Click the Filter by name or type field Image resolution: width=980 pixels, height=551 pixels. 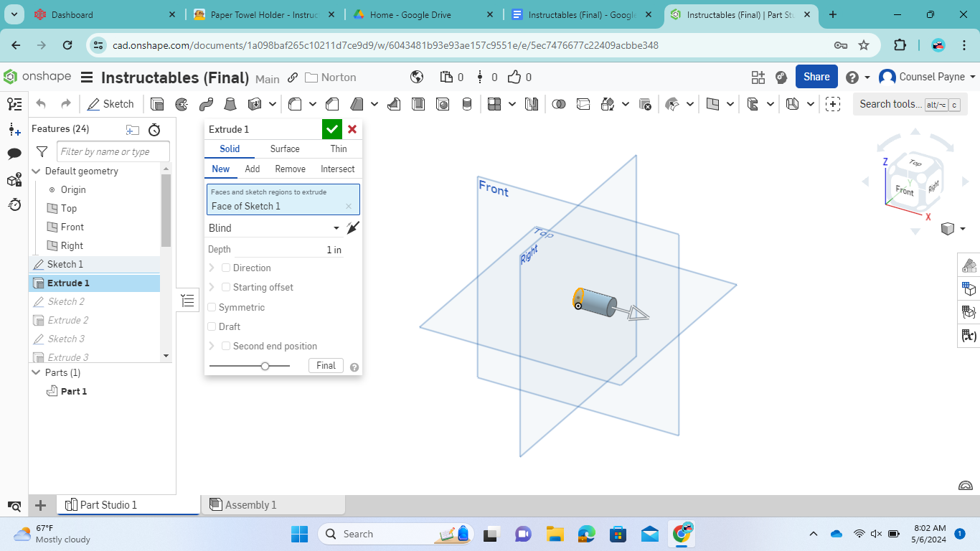point(113,151)
